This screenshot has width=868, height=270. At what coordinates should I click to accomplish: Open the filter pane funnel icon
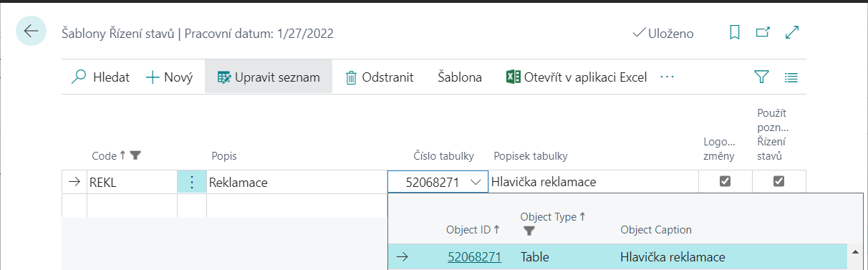[762, 77]
